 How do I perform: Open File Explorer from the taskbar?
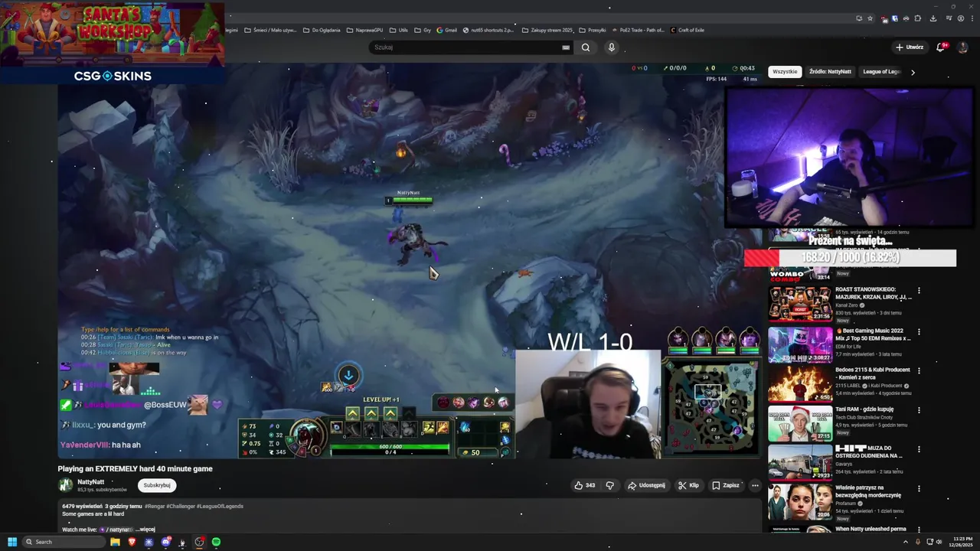[115, 542]
